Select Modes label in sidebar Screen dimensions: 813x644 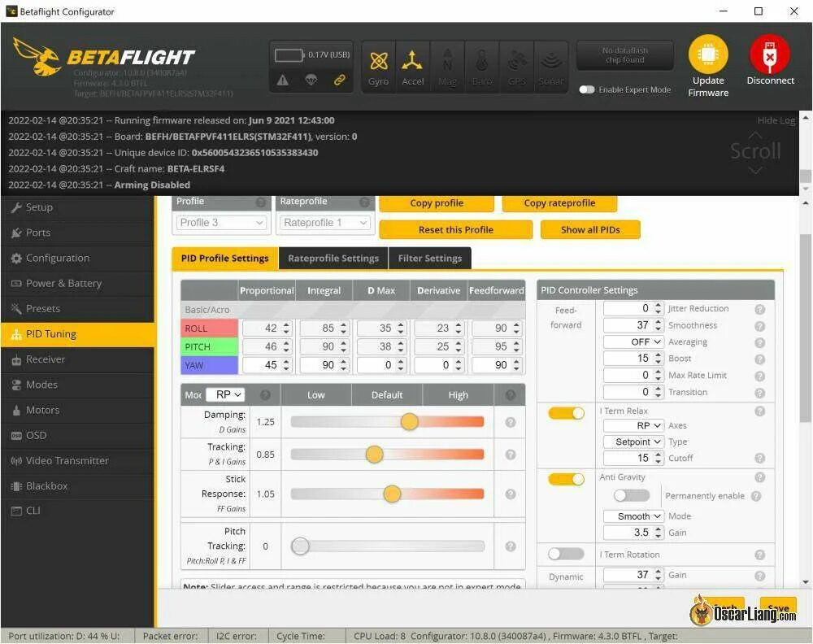(x=41, y=385)
